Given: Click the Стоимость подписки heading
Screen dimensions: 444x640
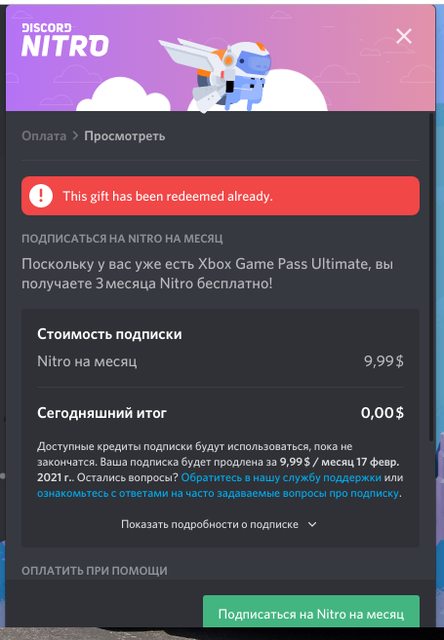Looking at the screenshot, I should (x=109, y=334).
